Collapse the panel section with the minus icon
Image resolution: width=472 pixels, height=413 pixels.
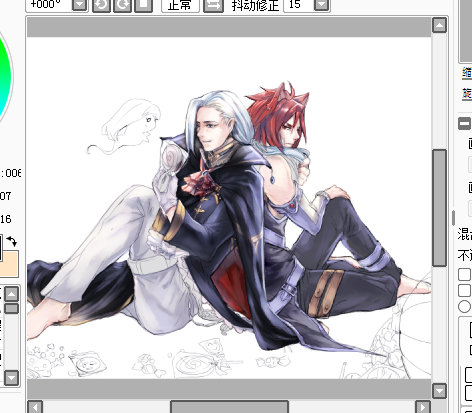pos(464,123)
